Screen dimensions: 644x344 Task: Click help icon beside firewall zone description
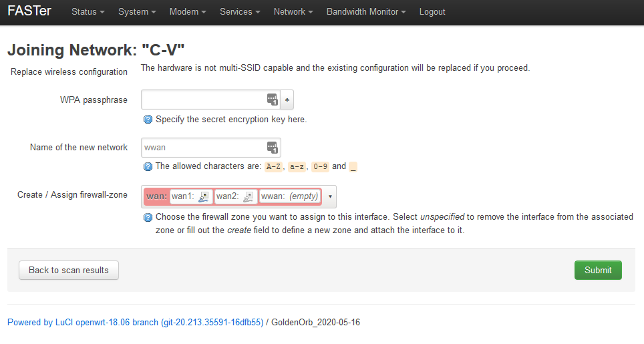click(148, 218)
